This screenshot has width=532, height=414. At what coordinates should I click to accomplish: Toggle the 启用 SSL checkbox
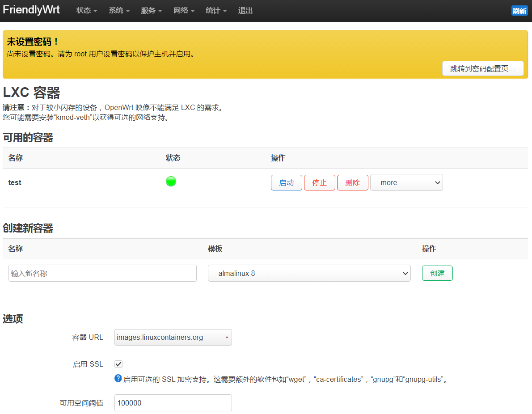click(x=118, y=364)
